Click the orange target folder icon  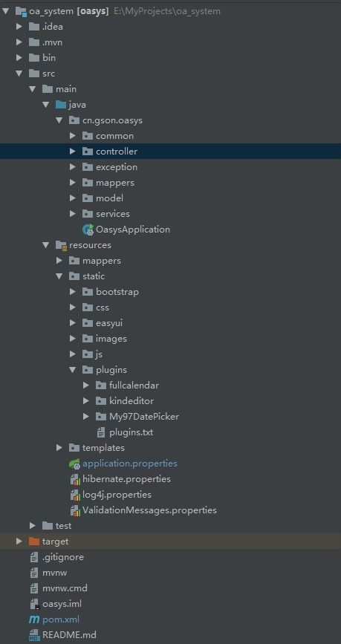tap(34, 541)
